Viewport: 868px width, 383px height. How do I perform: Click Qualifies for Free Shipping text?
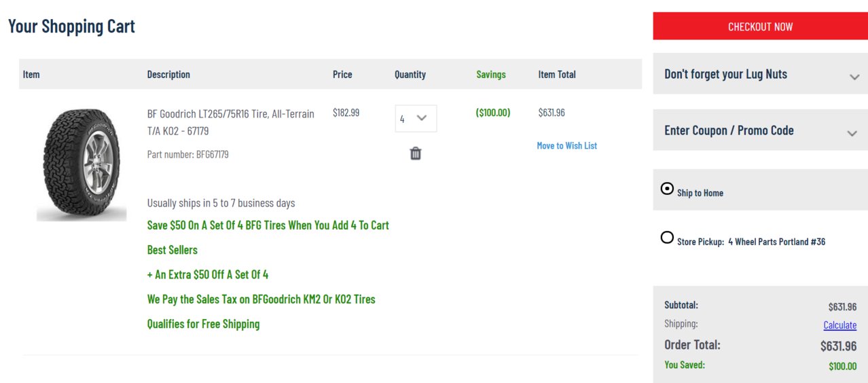[x=204, y=324]
